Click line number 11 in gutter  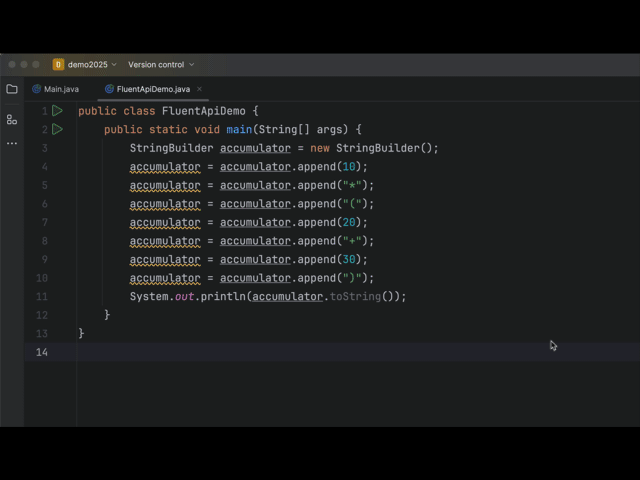point(42,296)
